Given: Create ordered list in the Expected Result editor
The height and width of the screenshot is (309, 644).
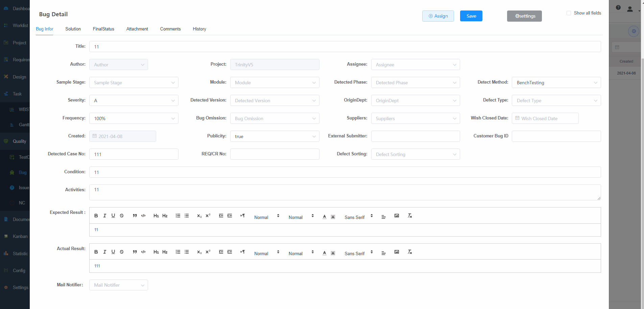Looking at the screenshot, I should [178, 216].
